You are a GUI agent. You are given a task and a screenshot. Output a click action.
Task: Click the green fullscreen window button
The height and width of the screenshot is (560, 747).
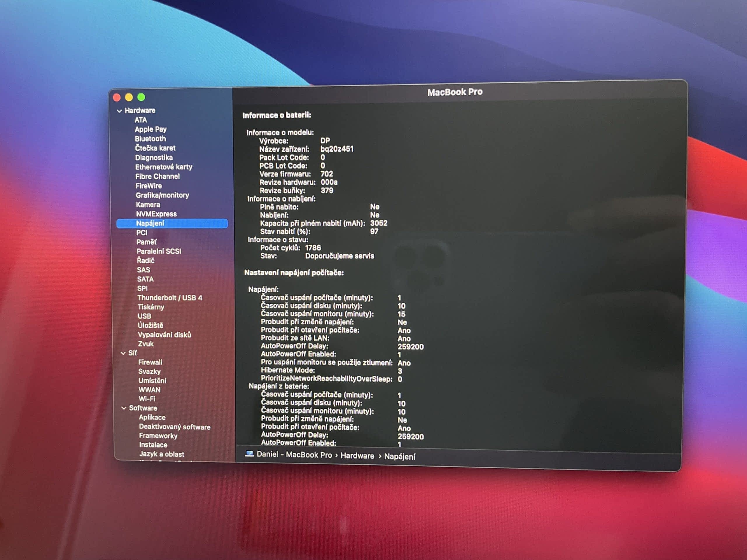[x=141, y=97]
